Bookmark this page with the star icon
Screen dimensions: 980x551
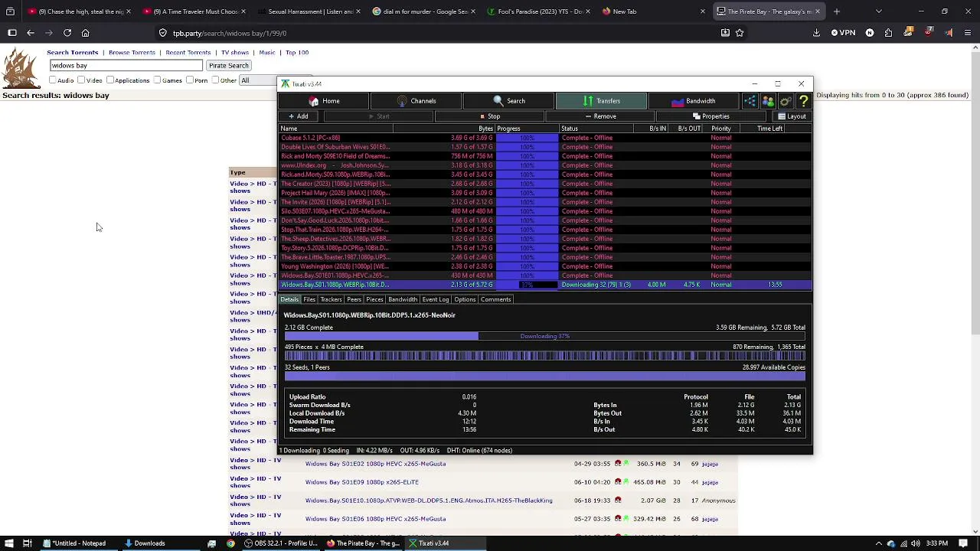tap(740, 33)
